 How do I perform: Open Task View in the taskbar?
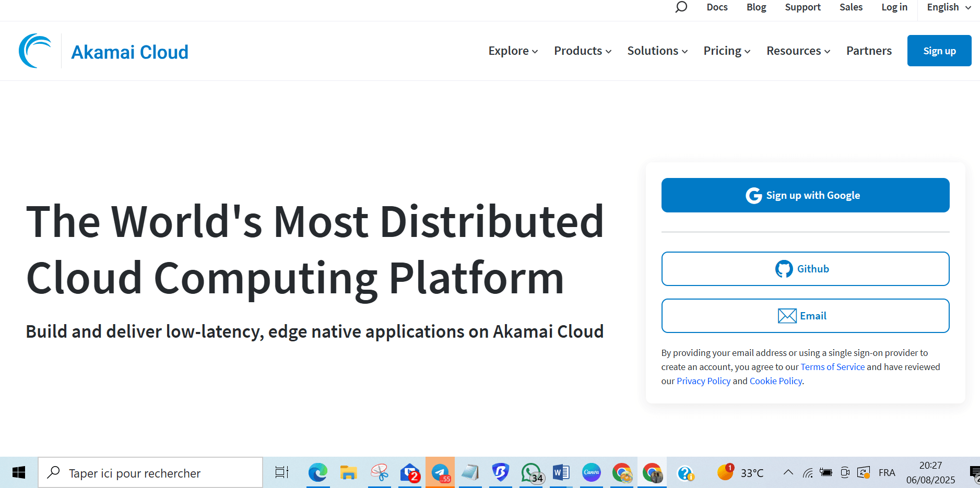pos(282,473)
